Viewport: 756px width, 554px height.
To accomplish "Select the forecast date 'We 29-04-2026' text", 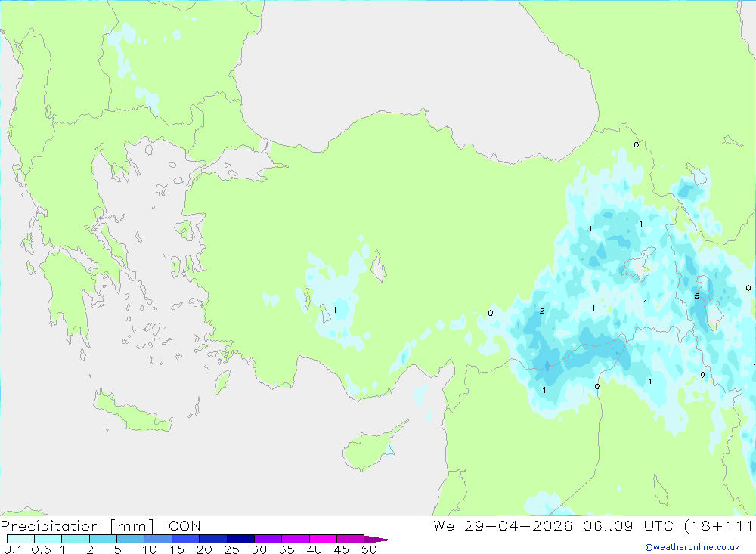I will [x=503, y=525].
